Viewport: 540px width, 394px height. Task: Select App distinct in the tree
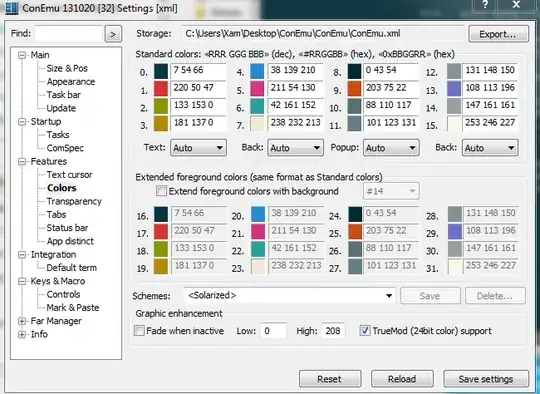coord(70,241)
